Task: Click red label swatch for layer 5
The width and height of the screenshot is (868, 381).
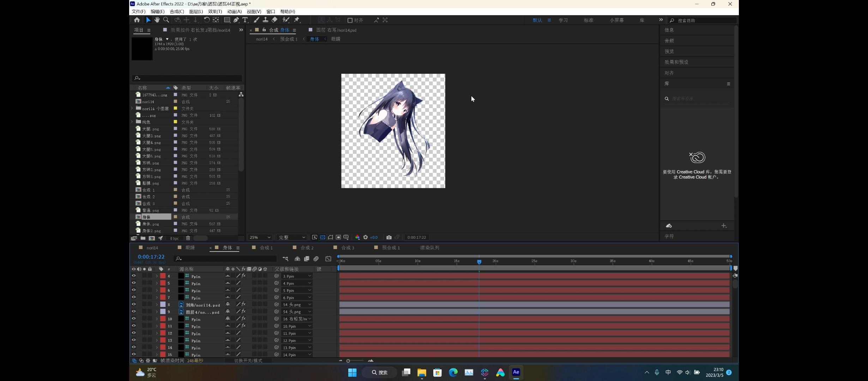Action: (x=163, y=283)
